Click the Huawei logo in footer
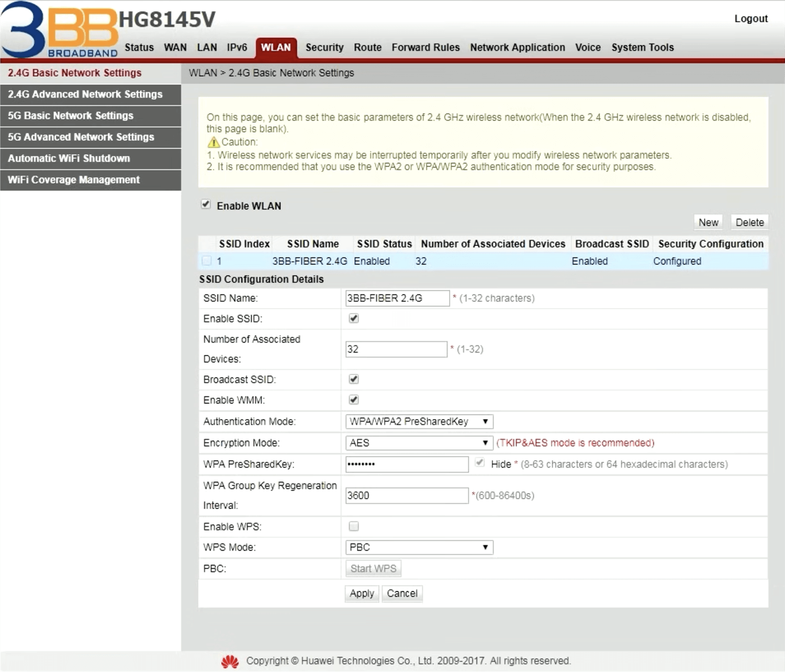 (230, 662)
